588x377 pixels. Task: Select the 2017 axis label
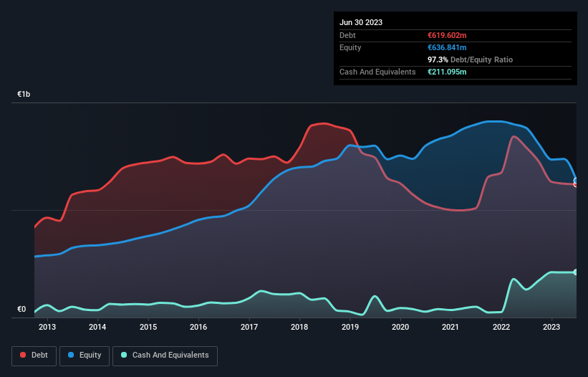pos(249,327)
